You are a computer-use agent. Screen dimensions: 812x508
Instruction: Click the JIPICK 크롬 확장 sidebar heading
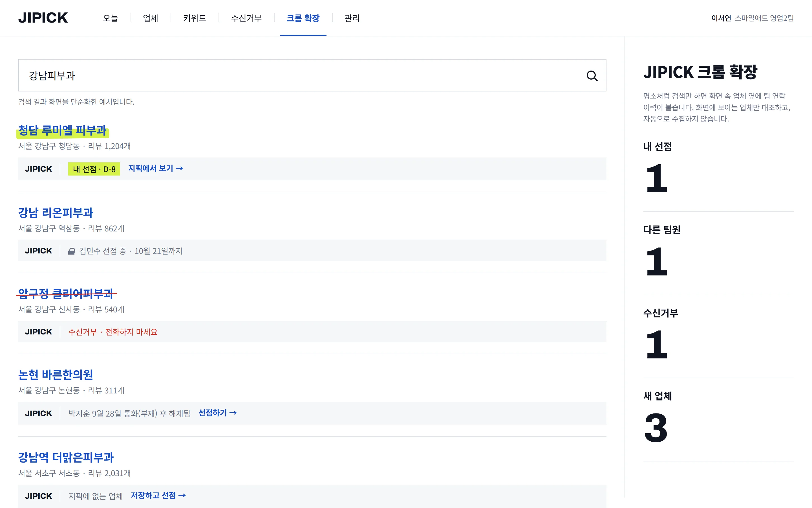click(x=700, y=72)
